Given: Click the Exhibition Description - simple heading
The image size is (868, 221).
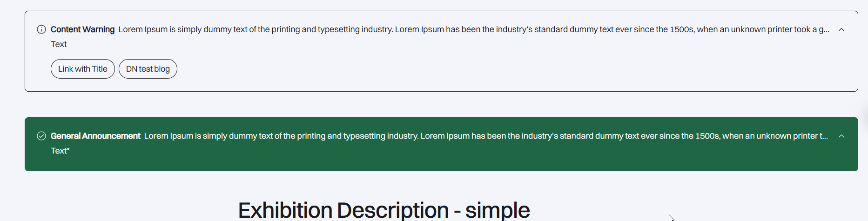Looking at the screenshot, I should coord(384,210).
